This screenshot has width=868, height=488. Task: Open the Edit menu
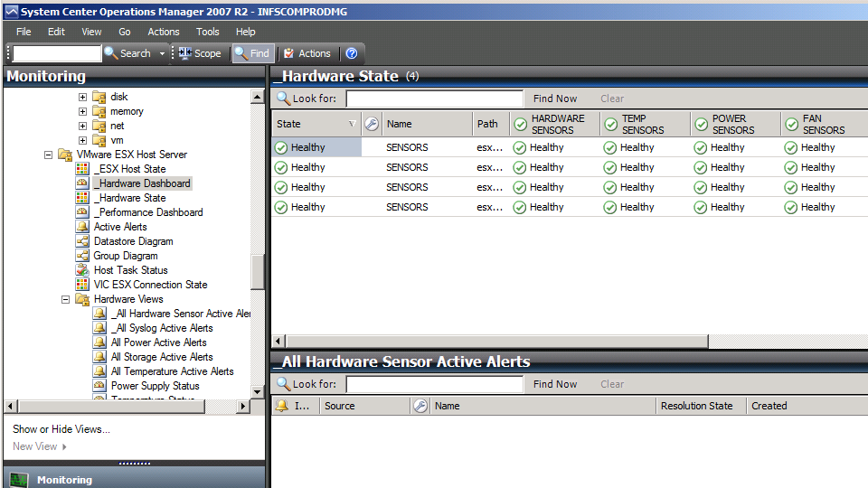coord(56,32)
